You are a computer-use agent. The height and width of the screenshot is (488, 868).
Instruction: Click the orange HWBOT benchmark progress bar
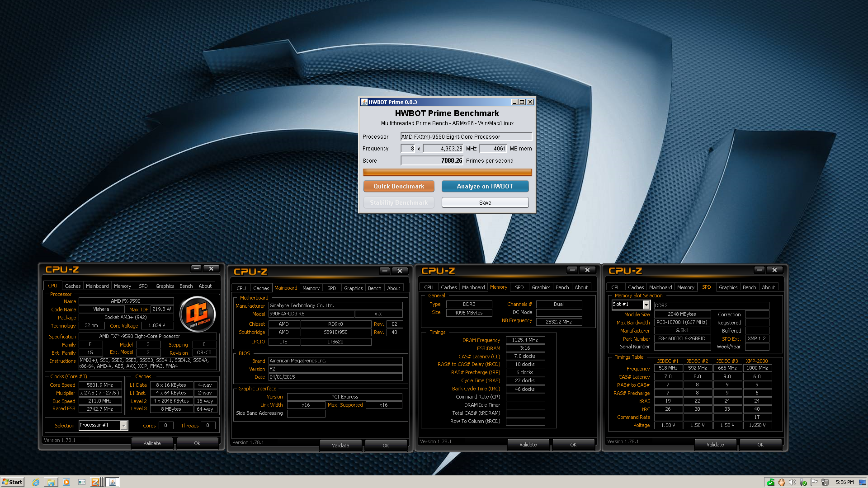[447, 172]
